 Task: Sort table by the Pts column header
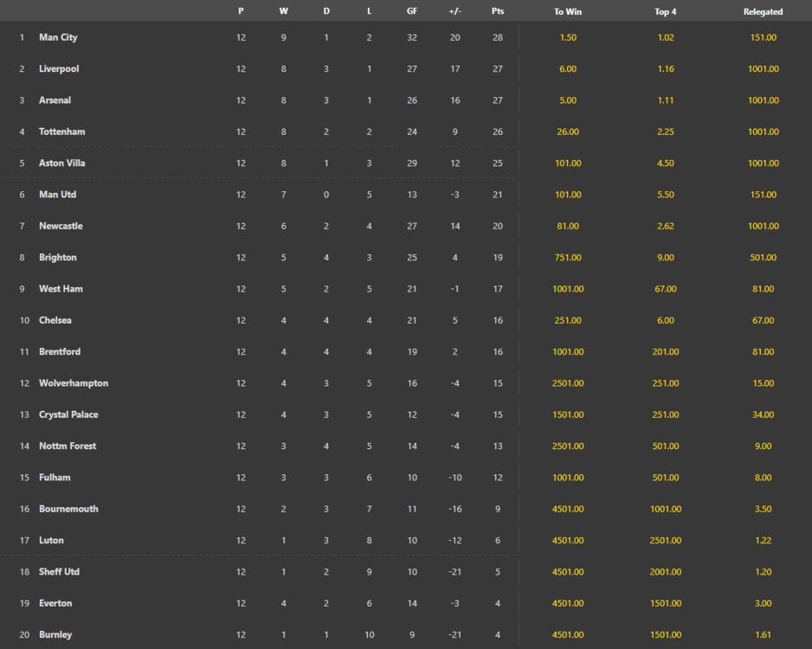(x=498, y=11)
